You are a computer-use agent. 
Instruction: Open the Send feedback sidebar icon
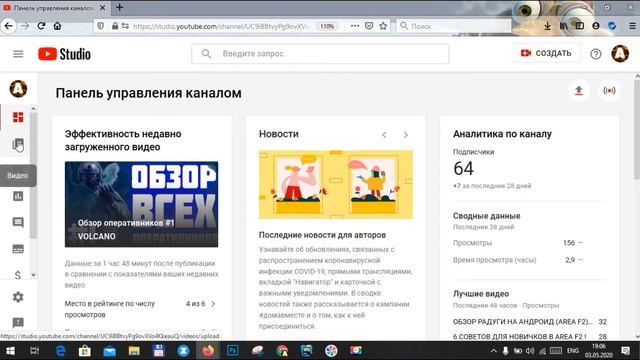(x=18, y=322)
